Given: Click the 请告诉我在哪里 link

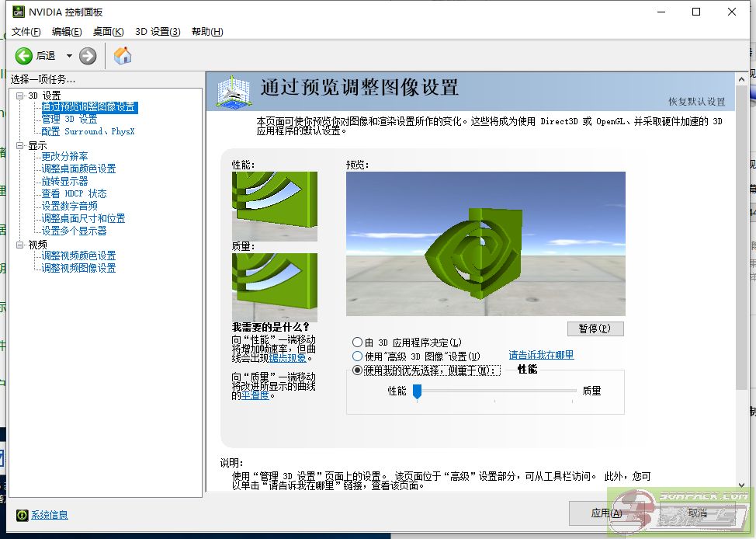Looking at the screenshot, I should pos(540,355).
